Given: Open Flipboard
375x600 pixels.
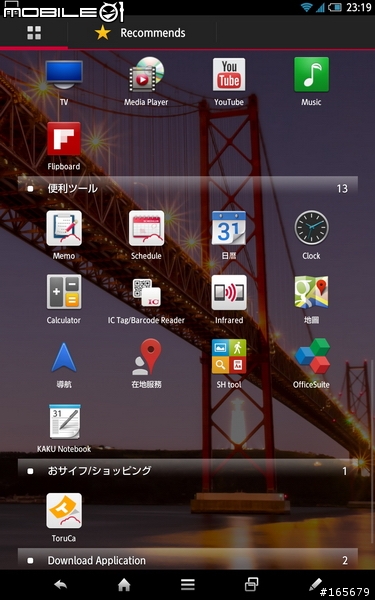Looking at the screenshot, I should (64, 139).
